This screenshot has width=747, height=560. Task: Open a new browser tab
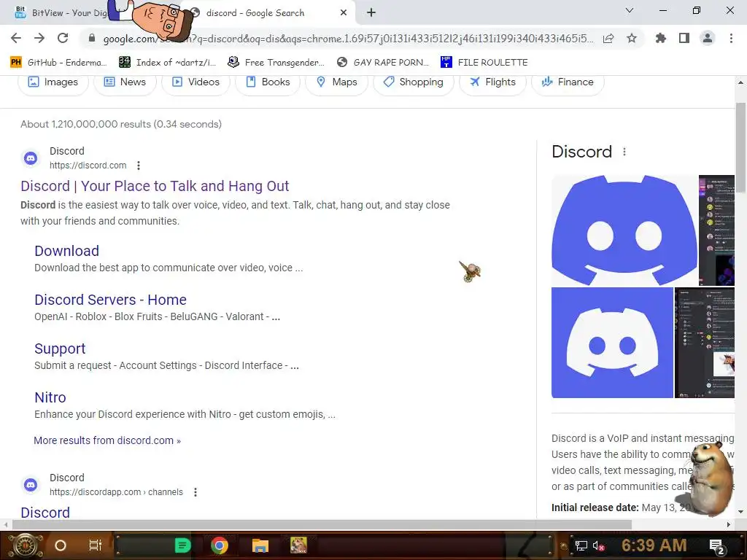pos(371,13)
